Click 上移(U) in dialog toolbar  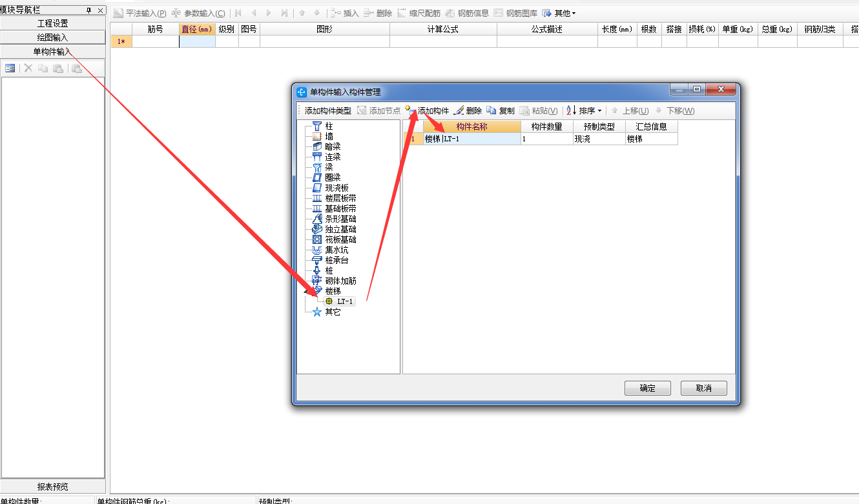pos(630,110)
